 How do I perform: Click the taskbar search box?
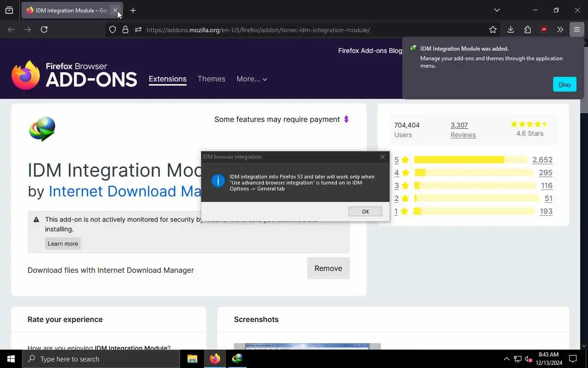tap(101, 359)
